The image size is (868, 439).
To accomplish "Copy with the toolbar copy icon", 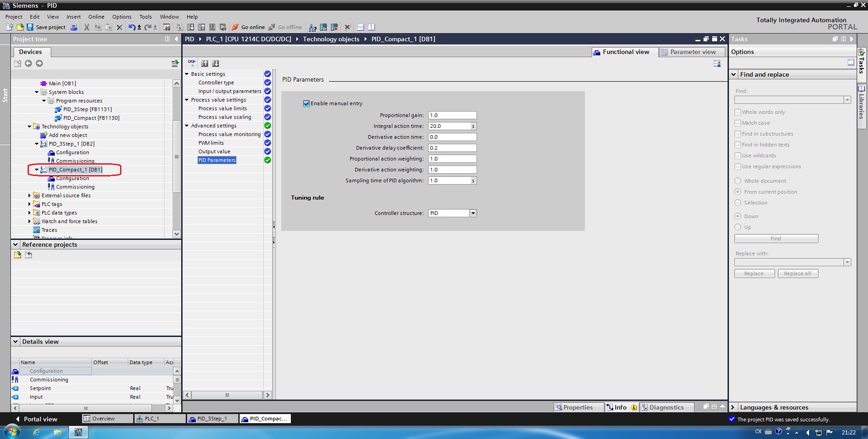I will tap(97, 27).
